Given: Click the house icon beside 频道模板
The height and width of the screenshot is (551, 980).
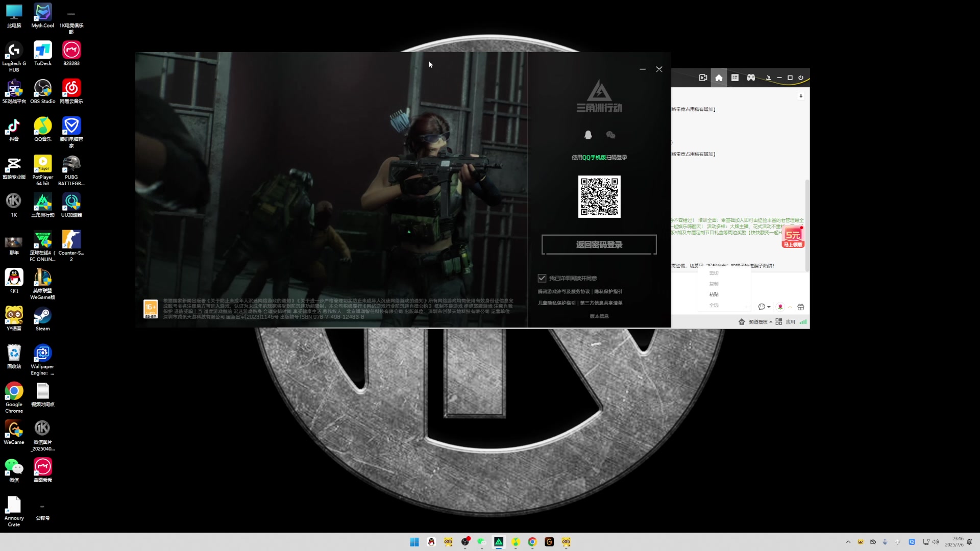Looking at the screenshot, I should pos(742,322).
